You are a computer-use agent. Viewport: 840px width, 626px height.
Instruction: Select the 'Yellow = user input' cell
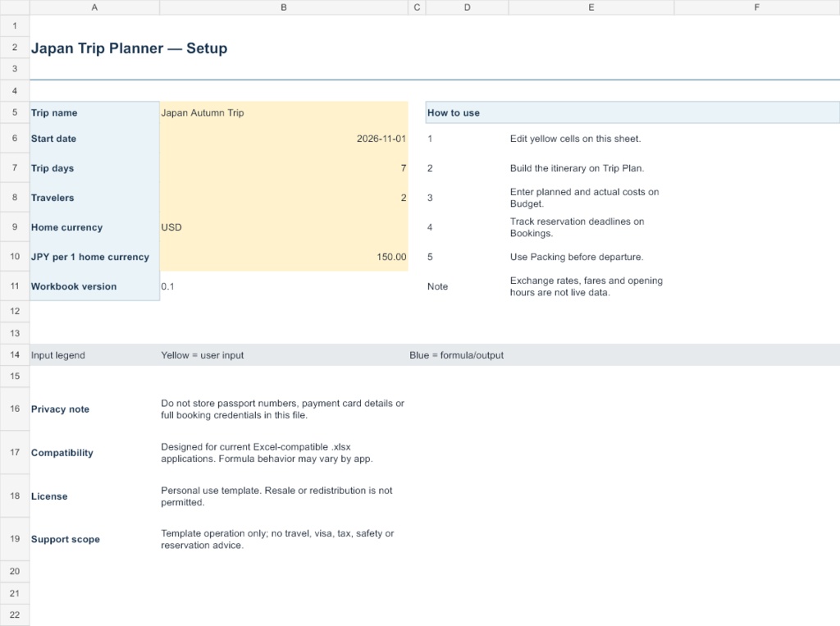(283, 354)
